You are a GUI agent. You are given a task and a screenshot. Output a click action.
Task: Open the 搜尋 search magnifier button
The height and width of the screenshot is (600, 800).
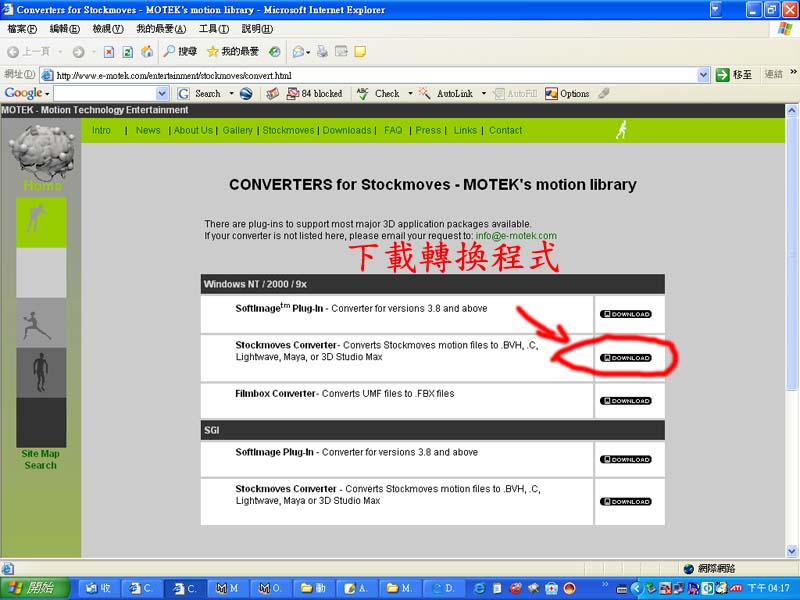[180, 52]
